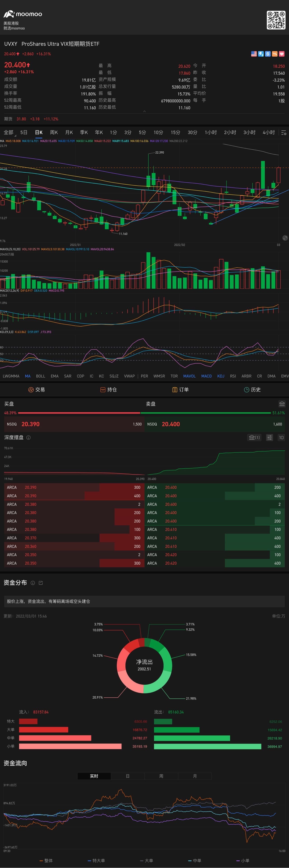Toggle the SAR indicator
Image resolution: width=289 pixels, height=868 pixels.
68,376
